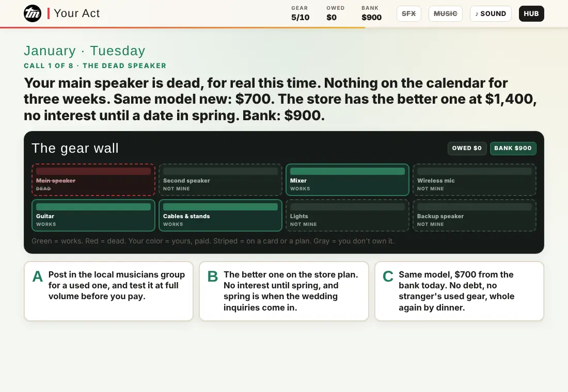568x392 pixels.
Task: Click the Wireless mic gear card
Action: click(x=475, y=180)
